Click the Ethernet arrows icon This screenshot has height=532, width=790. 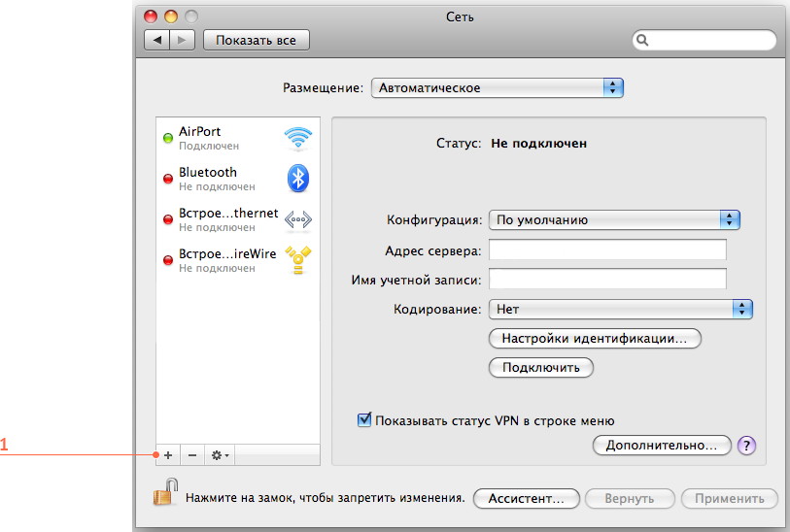point(298,219)
